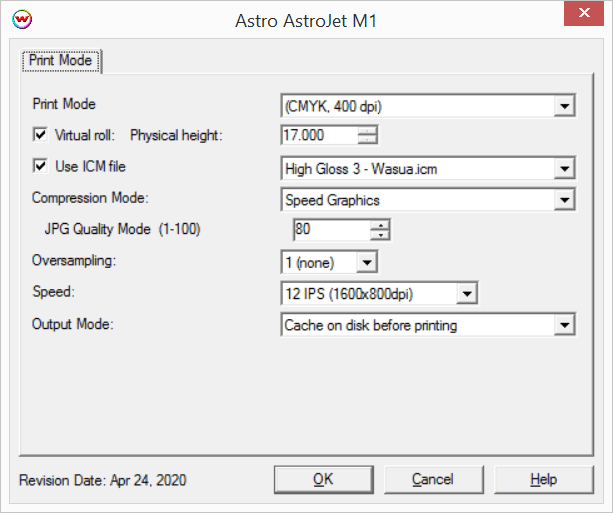The image size is (613, 513).
Task: Click the Astro AstroJet M1 title text
Action: (x=306, y=21)
